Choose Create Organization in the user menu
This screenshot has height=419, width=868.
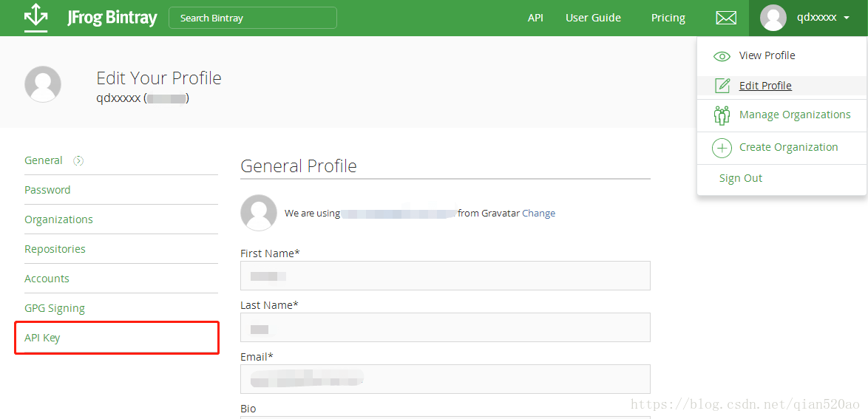point(788,147)
